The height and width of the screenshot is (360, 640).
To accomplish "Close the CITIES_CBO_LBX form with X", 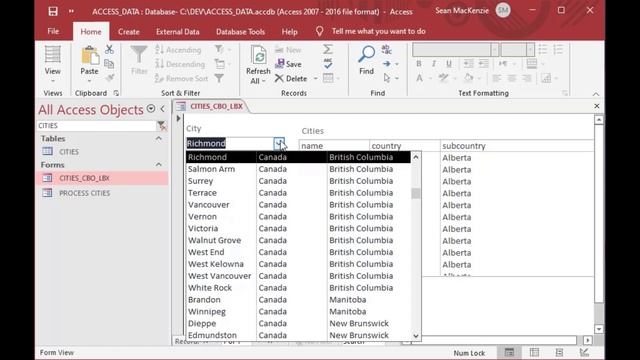I will (x=597, y=106).
